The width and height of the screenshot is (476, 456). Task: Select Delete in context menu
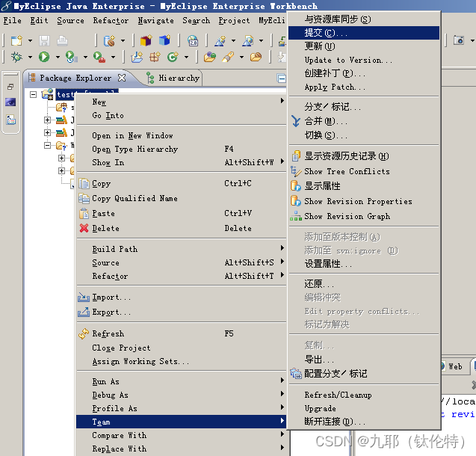point(182,228)
